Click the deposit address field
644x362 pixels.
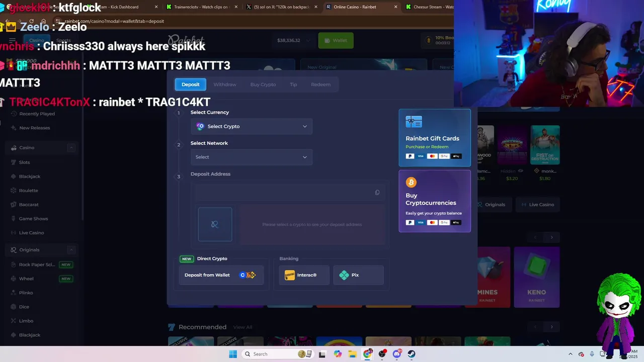[290, 193]
